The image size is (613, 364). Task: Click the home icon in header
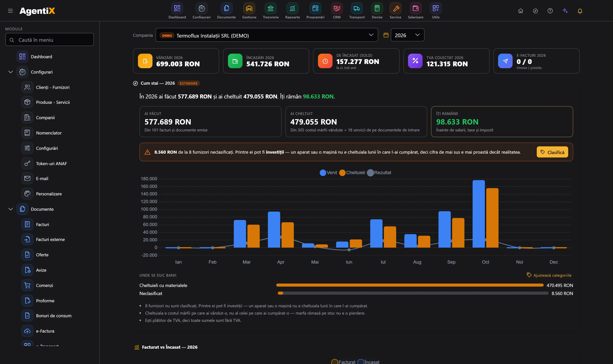520,11
